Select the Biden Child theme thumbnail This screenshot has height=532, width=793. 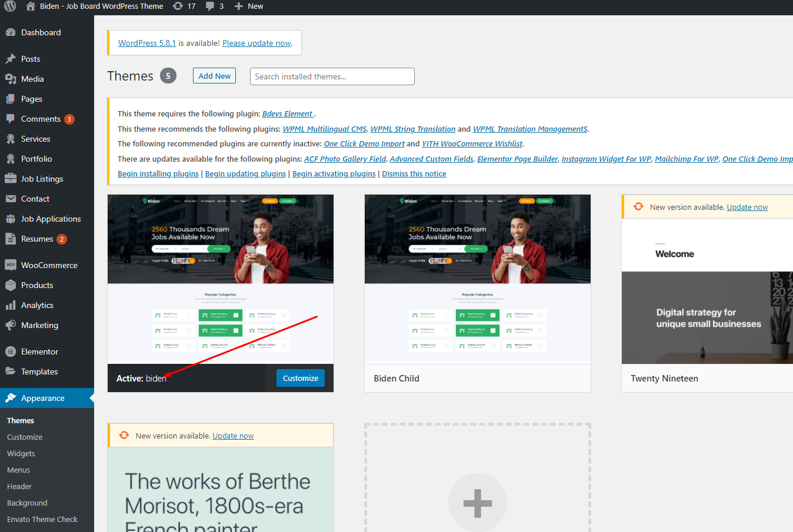tap(478, 279)
